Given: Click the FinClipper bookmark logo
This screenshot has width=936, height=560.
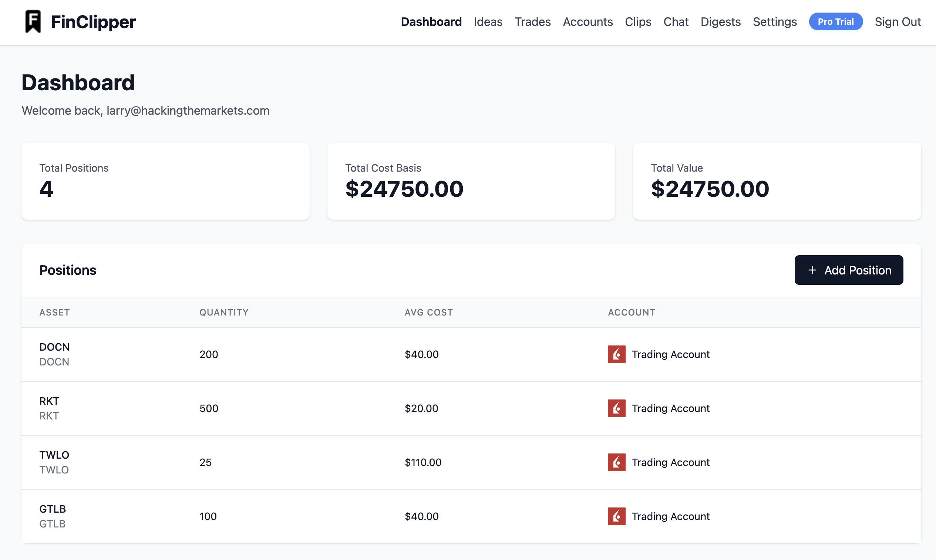Looking at the screenshot, I should coord(33,21).
